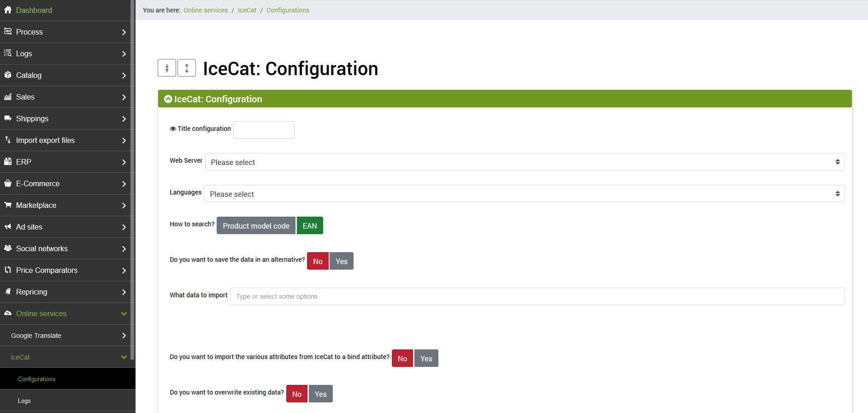868x413 pixels.
Task: Click the Title configuration input field
Action: click(264, 130)
